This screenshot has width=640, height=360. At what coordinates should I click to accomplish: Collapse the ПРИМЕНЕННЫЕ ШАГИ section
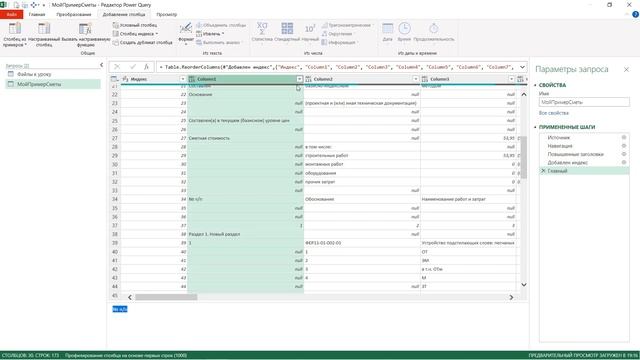(x=536, y=127)
